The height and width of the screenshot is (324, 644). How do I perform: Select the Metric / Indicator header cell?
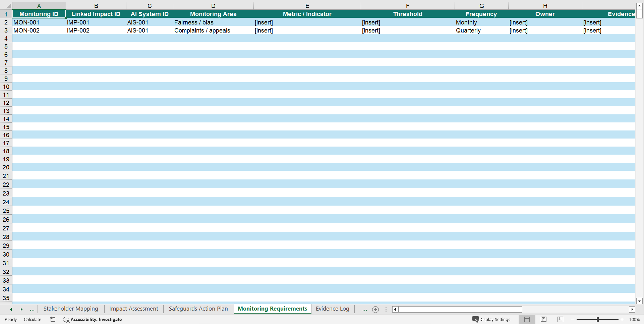(307, 14)
